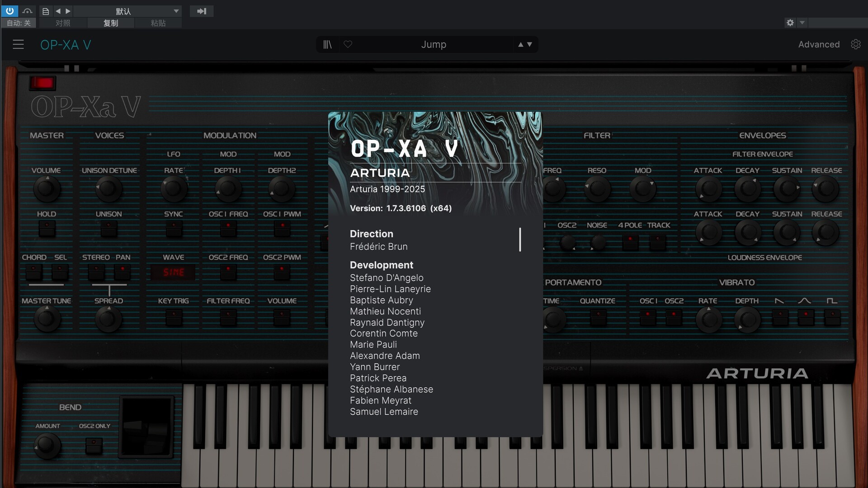The image size is (868, 488).
Task: Click the 对照 compare button
Action: tap(63, 23)
